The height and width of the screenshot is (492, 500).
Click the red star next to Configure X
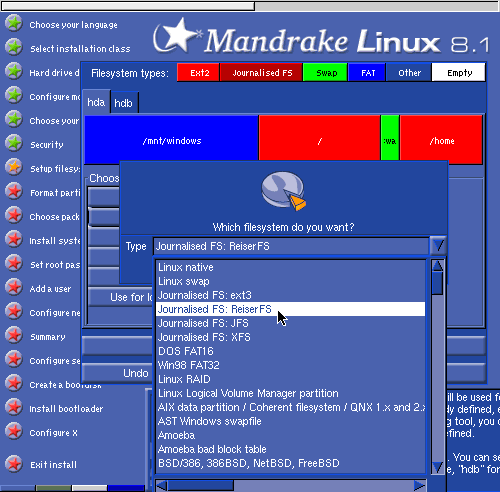coord(14,431)
